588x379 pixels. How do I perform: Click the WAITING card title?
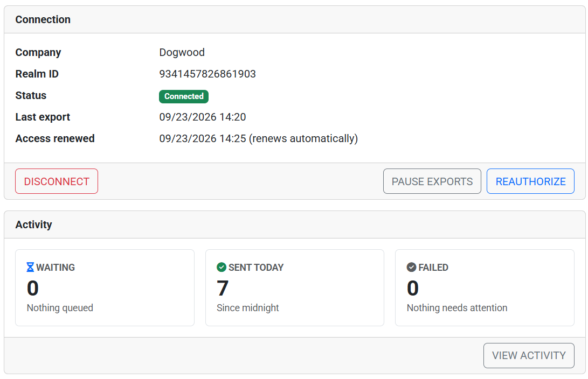point(56,268)
